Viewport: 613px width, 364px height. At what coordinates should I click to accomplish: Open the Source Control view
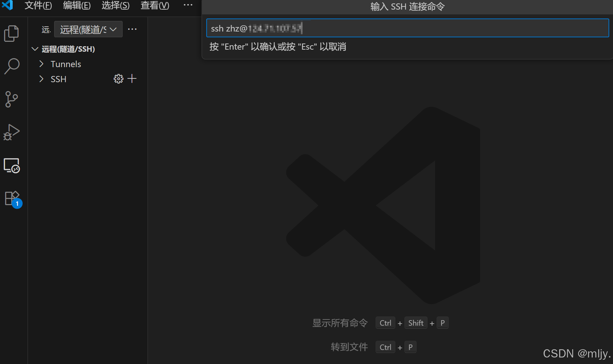12,99
